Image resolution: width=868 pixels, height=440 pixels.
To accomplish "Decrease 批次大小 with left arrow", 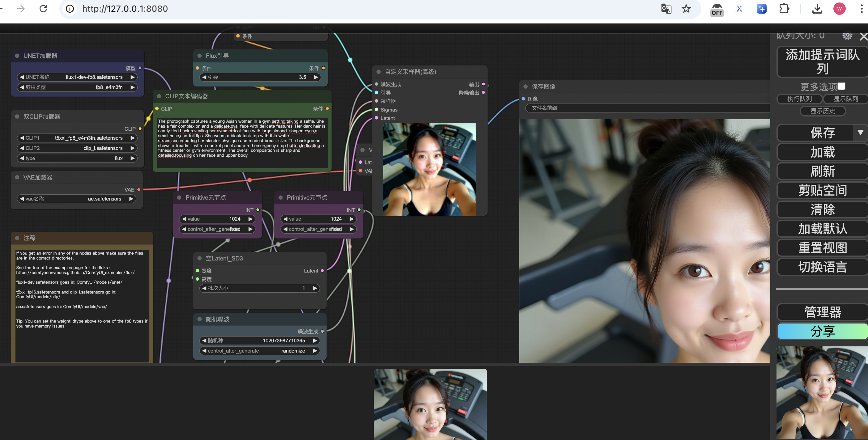I will pyautogui.click(x=204, y=288).
